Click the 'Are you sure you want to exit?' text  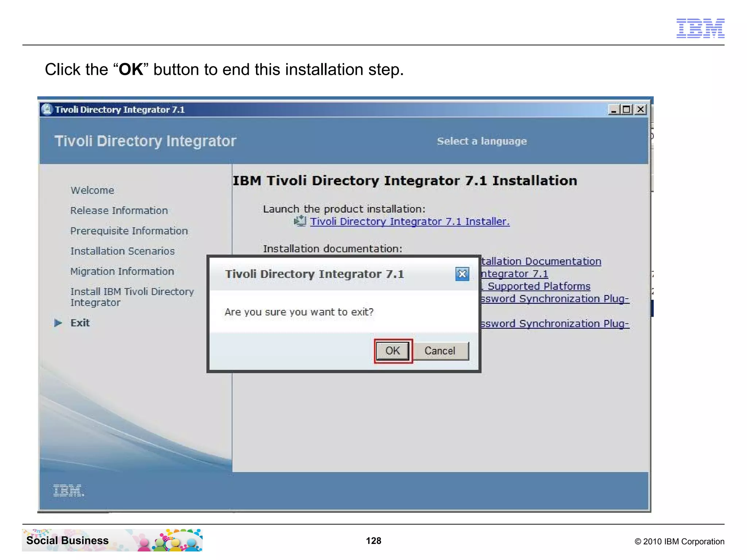299,312
